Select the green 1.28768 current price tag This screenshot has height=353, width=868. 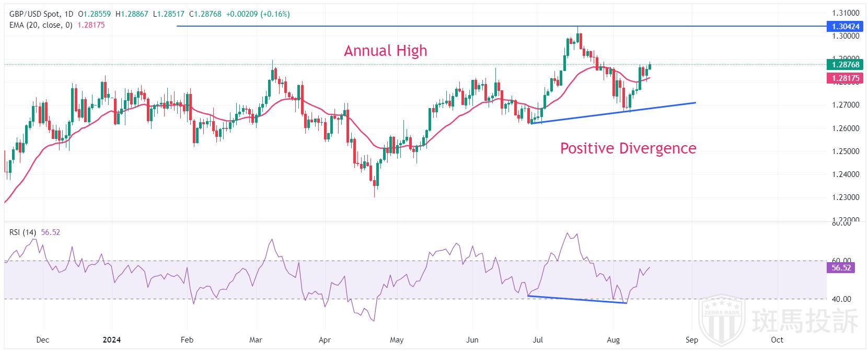[x=844, y=65]
